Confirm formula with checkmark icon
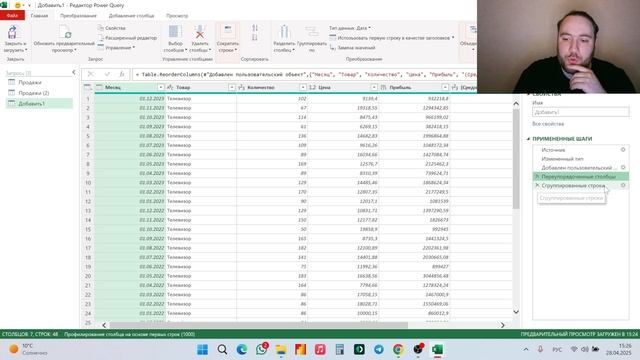The image size is (640, 360). (107, 74)
